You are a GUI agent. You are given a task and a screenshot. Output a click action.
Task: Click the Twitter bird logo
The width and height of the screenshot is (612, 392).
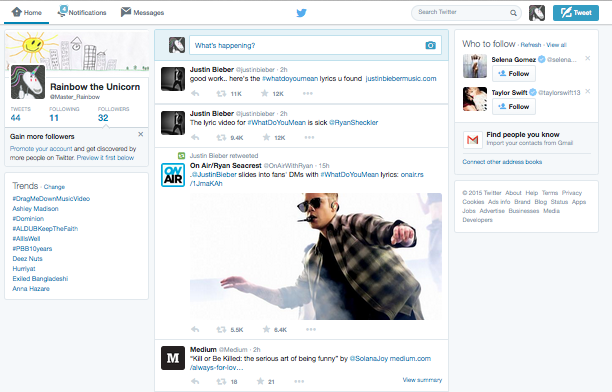click(301, 13)
